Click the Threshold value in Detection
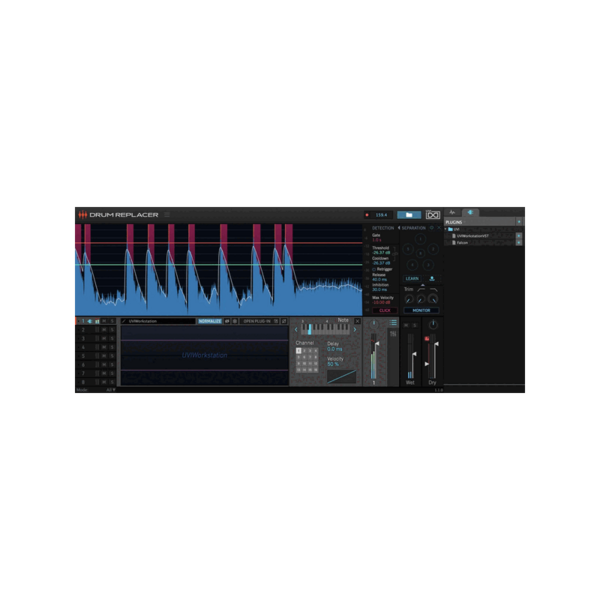This screenshot has height=600, width=600. click(381, 253)
